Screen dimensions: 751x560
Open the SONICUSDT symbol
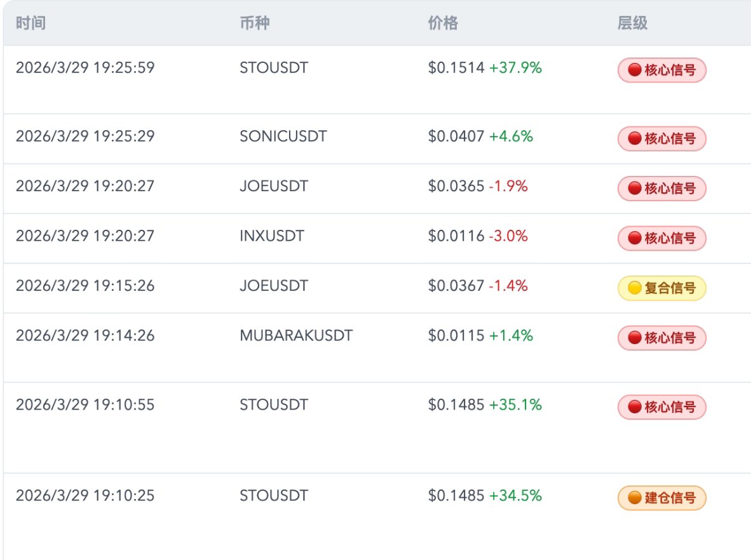click(283, 137)
